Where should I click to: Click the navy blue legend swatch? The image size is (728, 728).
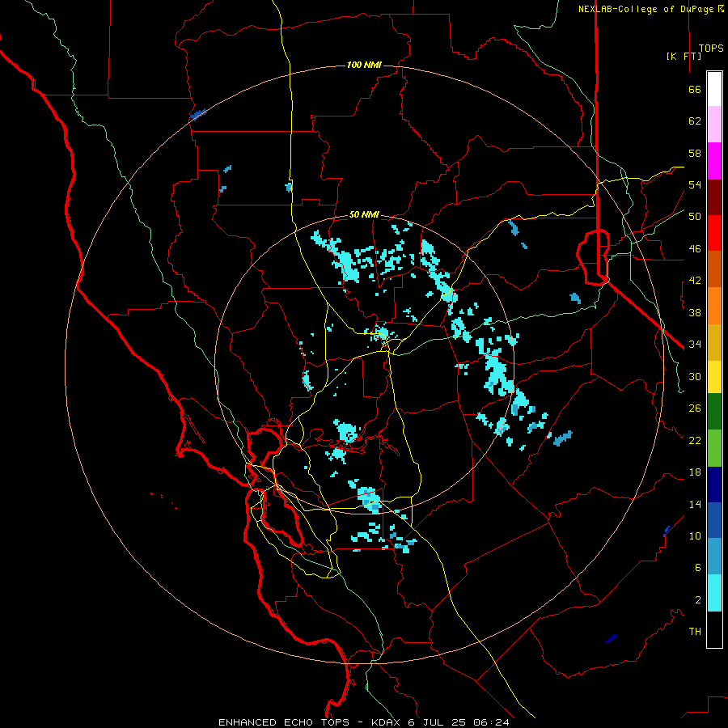tap(714, 485)
